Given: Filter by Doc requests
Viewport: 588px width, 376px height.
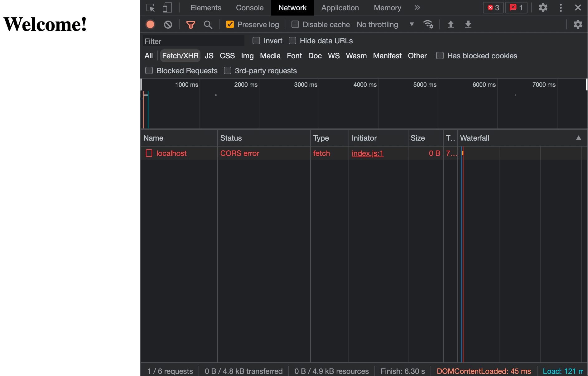Looking at the screenshot, I should pyautogui.click(x=315, y=56).
